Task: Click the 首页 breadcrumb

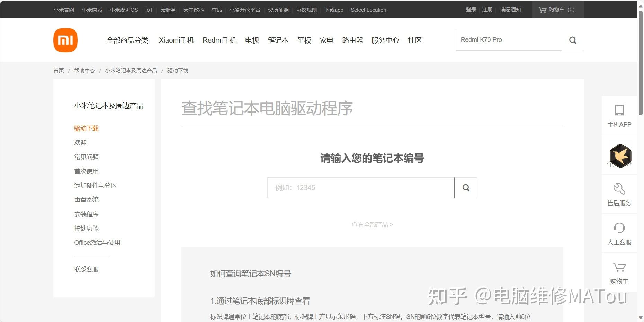Action: (x=59, y=70)
